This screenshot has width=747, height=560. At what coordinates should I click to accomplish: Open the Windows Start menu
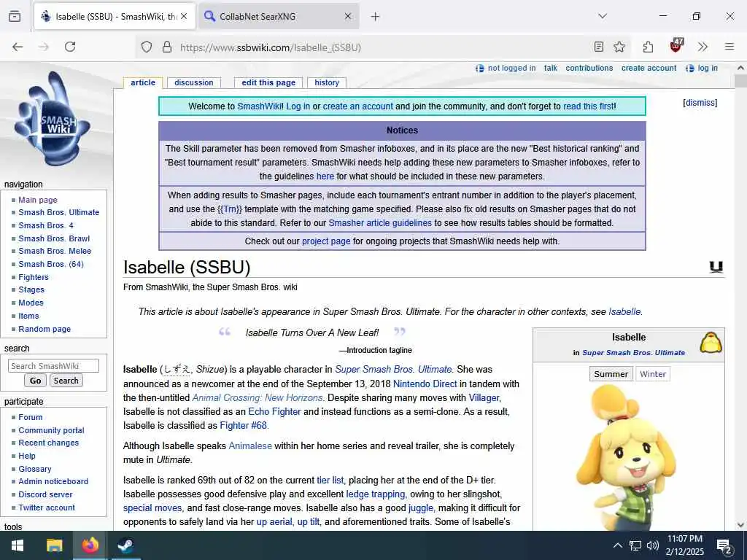18,545
